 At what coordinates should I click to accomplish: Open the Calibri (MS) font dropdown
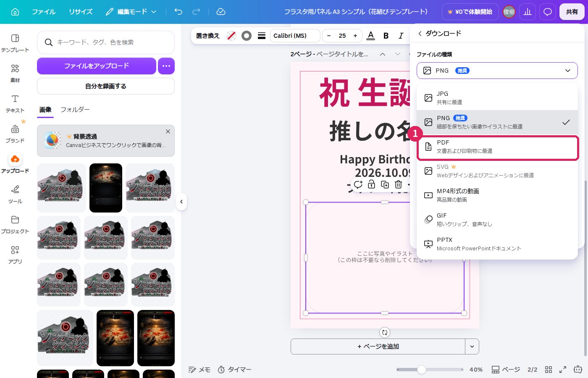point(295,36)
